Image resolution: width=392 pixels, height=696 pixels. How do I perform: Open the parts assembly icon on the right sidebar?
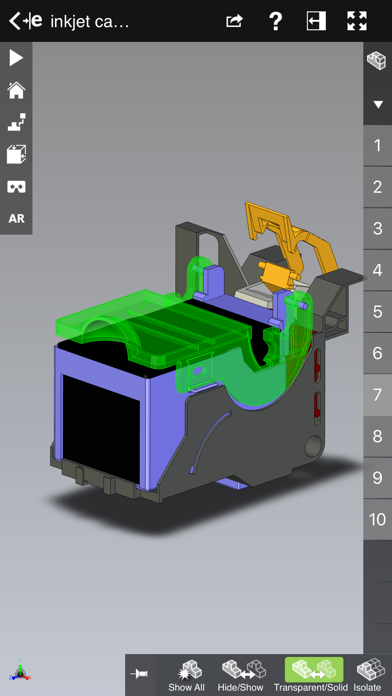(376, 61)
